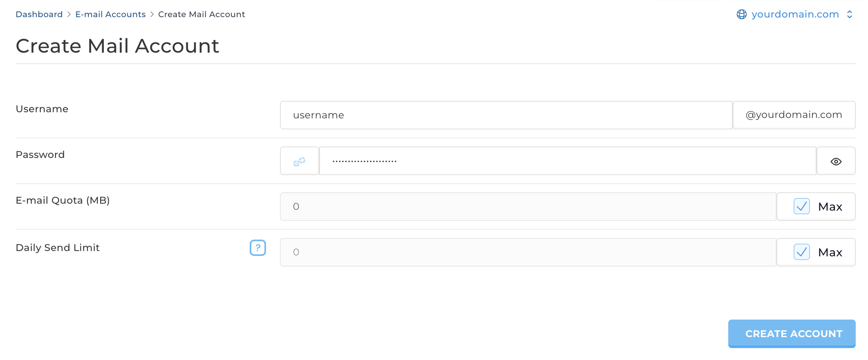Generate a random password using the dice icon
868x360 pixels.
(300, 160)
